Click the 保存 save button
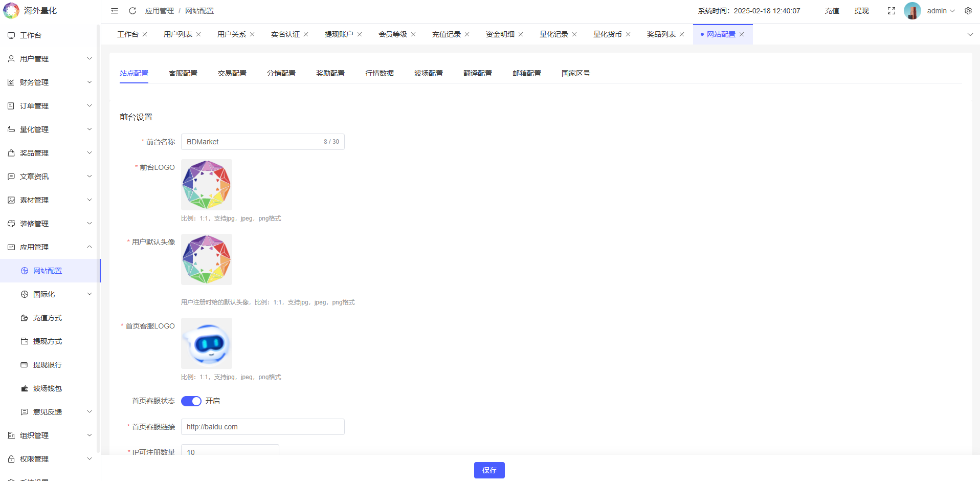The height and width of the screenshot is (481, 980). point(489,470)
